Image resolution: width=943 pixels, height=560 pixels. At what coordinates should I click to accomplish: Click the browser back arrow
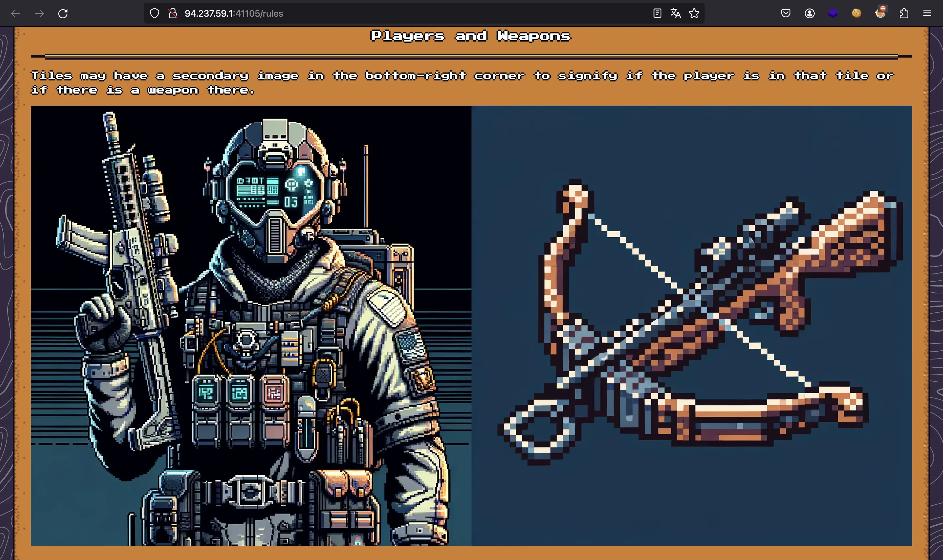15,14
